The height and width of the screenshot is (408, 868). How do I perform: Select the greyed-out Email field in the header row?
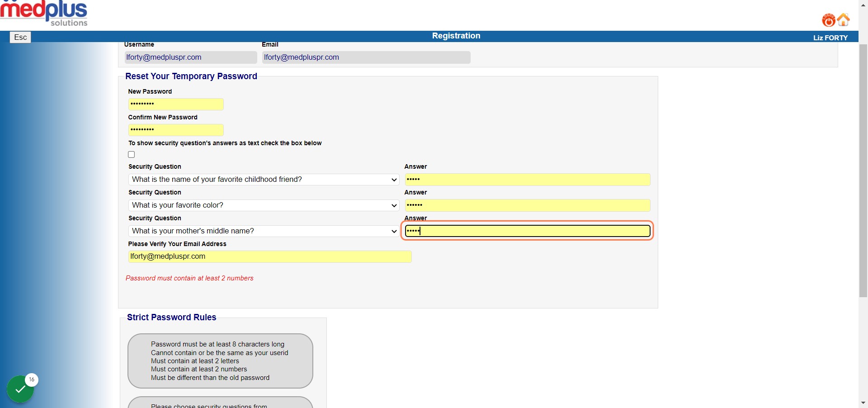tap(366, 57)
